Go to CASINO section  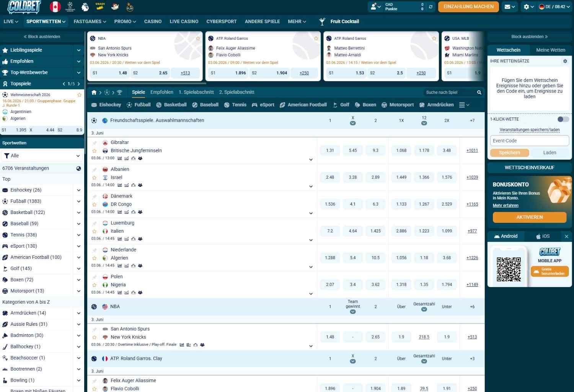(153, 21)
